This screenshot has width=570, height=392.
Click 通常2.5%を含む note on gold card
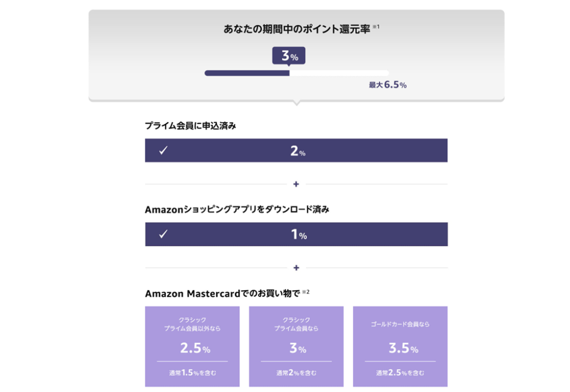400,373
